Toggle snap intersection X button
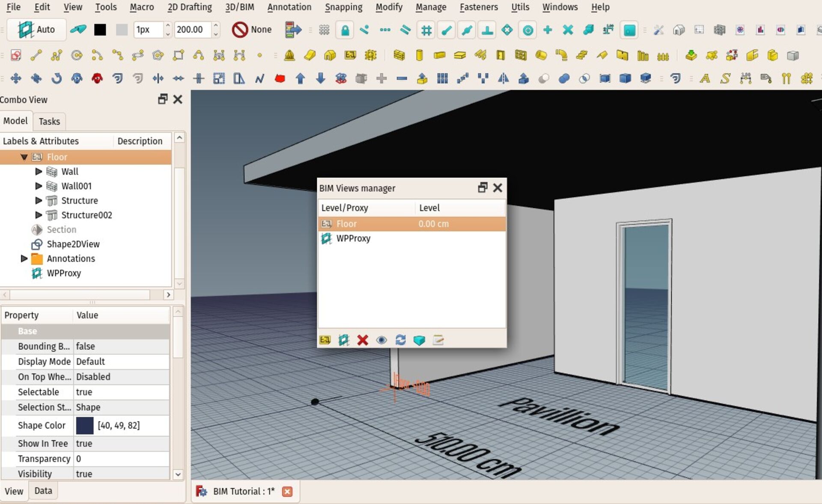822x504 pixels. 568,30
